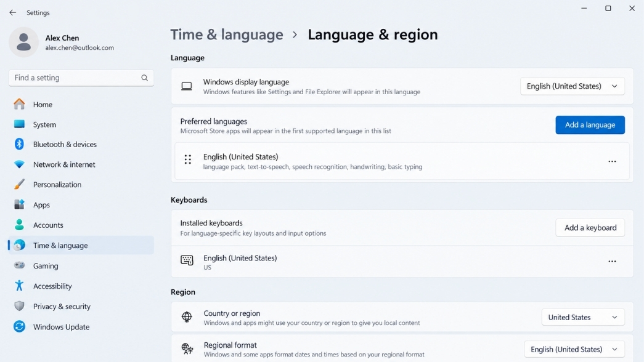Open Windows Update page

pos(81,327)
